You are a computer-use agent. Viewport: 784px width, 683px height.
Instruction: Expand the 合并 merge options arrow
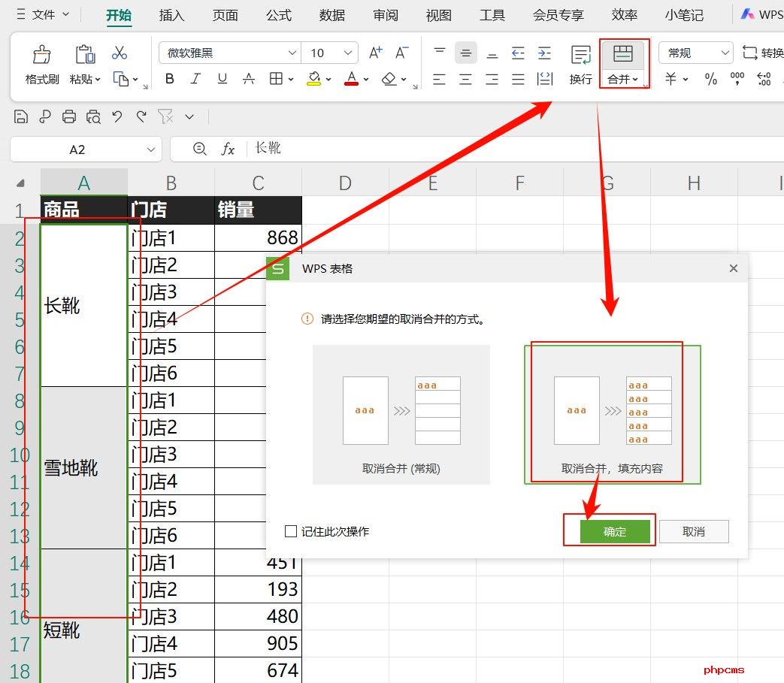635,79
